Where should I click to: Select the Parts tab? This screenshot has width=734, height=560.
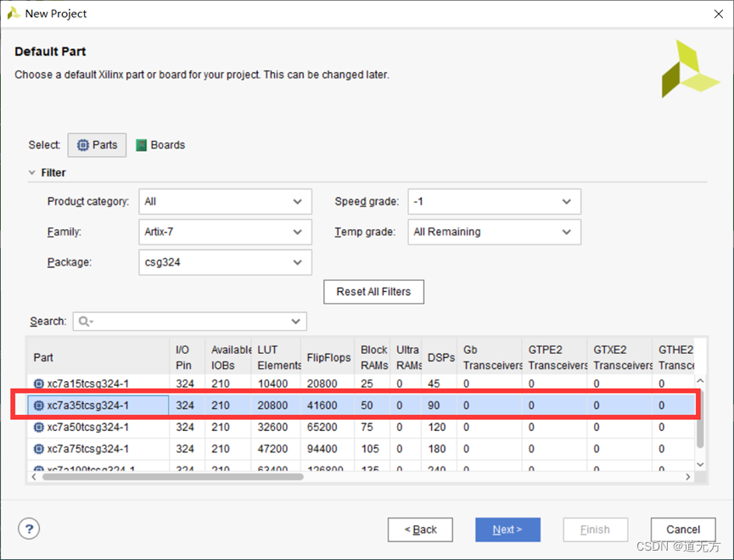[x=97, y=145]
